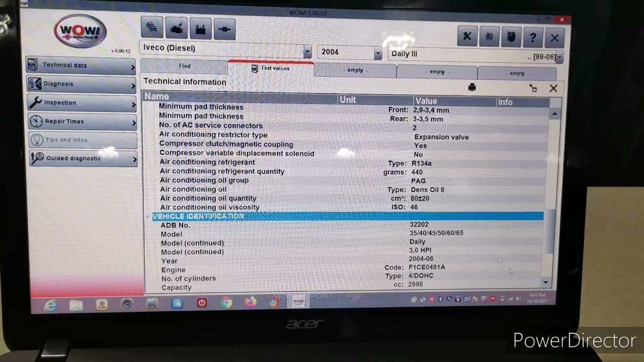The height and width of the screenshot is (362, 644).
Task: Click the X button in the WOW! toolbar
Action: coord(554,38)
